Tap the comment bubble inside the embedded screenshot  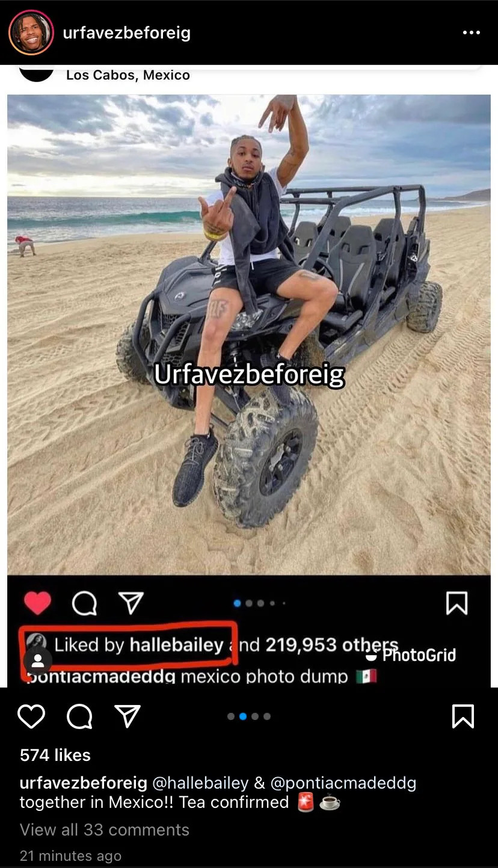84,603
